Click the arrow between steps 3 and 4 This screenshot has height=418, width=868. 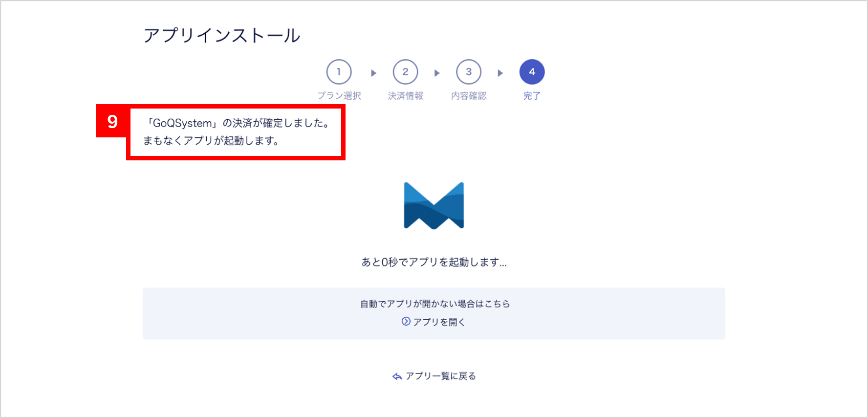500,73
